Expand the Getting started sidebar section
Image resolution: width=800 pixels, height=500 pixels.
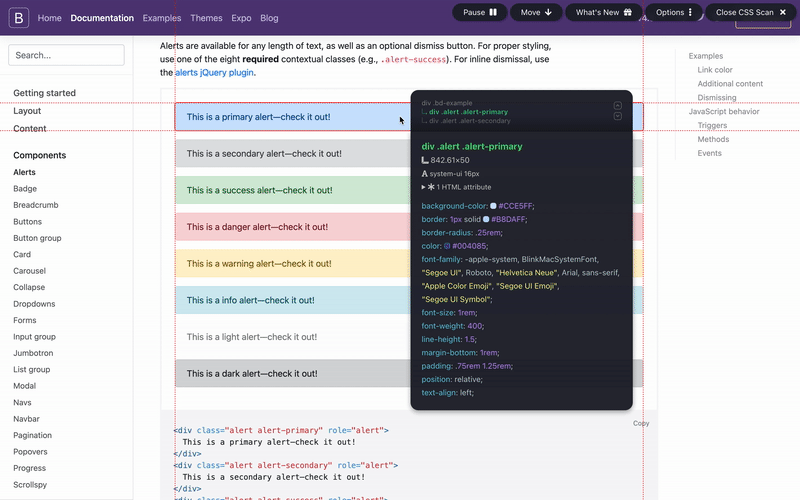44,93
